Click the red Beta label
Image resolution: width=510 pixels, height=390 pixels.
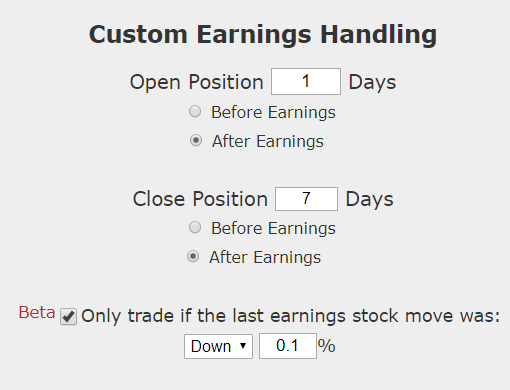coord(37,313)
